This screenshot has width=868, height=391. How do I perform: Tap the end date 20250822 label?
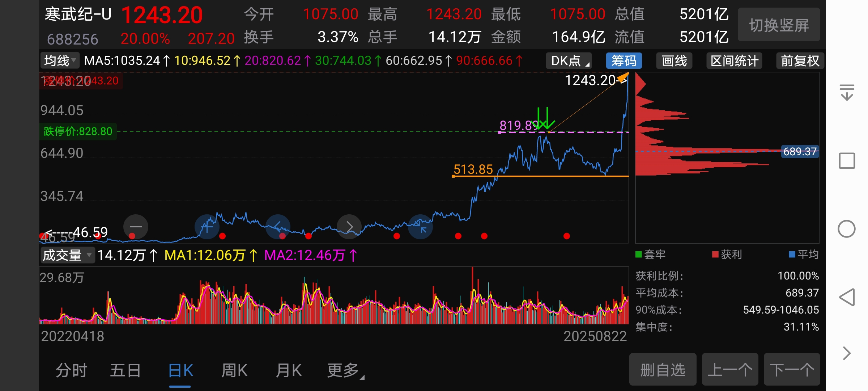pos(595,336)
